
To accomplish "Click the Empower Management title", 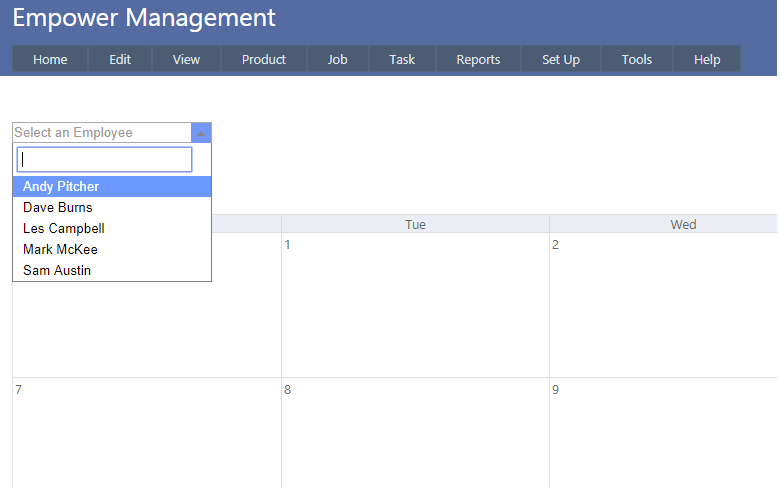I will coord(144,18).
